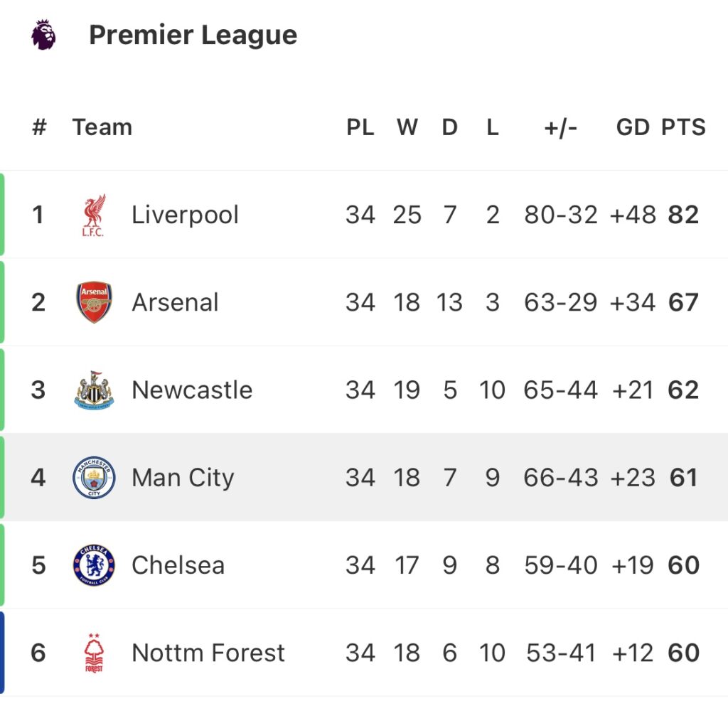This screenshot has width=728, height=701.
Task: Select Liverpool's 82 points value
Action: (683, 215)
